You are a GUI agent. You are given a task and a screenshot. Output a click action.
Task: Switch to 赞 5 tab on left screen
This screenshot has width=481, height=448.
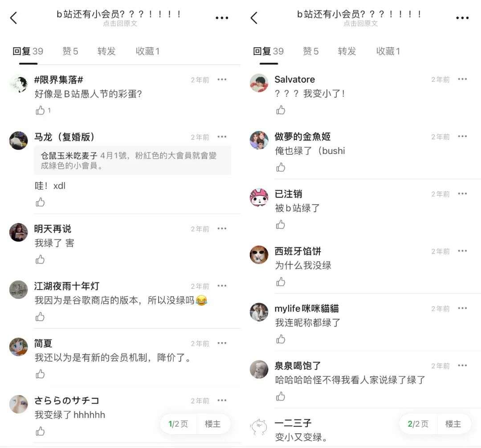coord(70,51)
